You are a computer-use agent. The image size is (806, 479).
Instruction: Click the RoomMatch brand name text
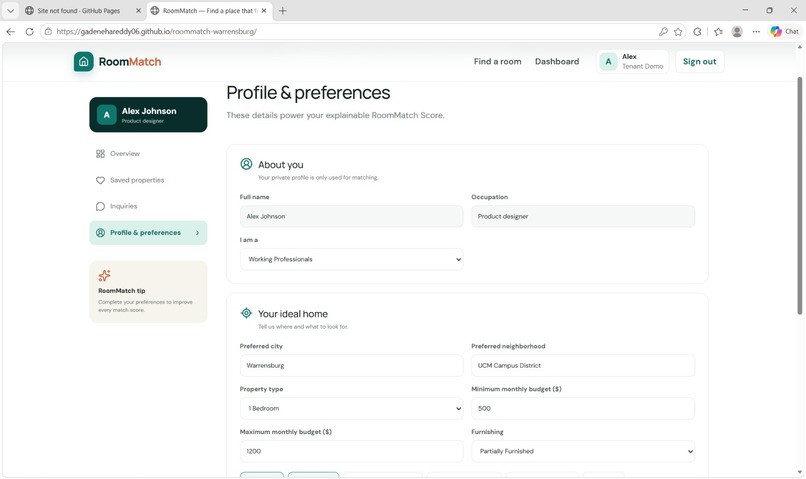130,62
